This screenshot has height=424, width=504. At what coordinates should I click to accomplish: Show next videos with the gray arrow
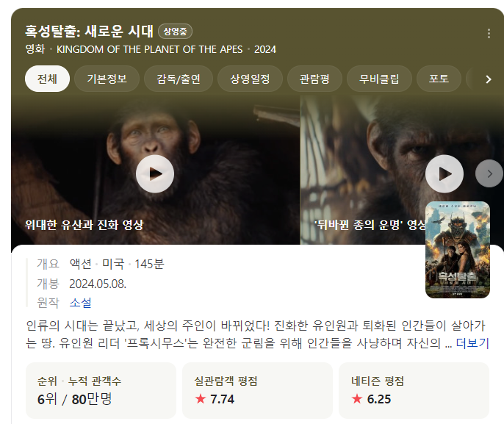(x=489, y=173)
